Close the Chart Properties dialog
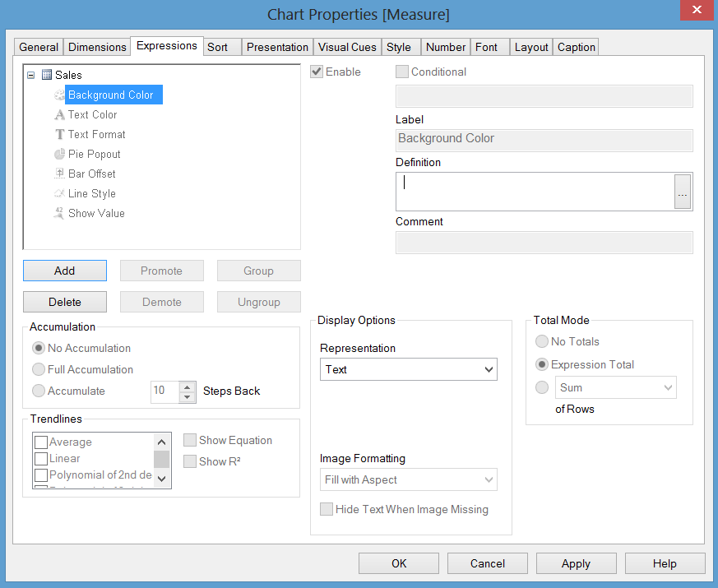This screenshot has height=588, width=718. 697,10
